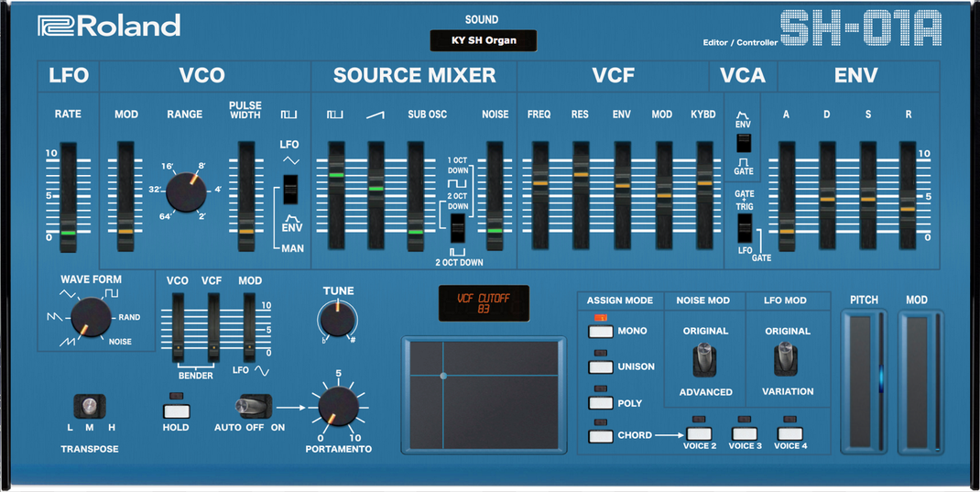
Task: Click the 64' range label
Action: [x=166, y=216]
